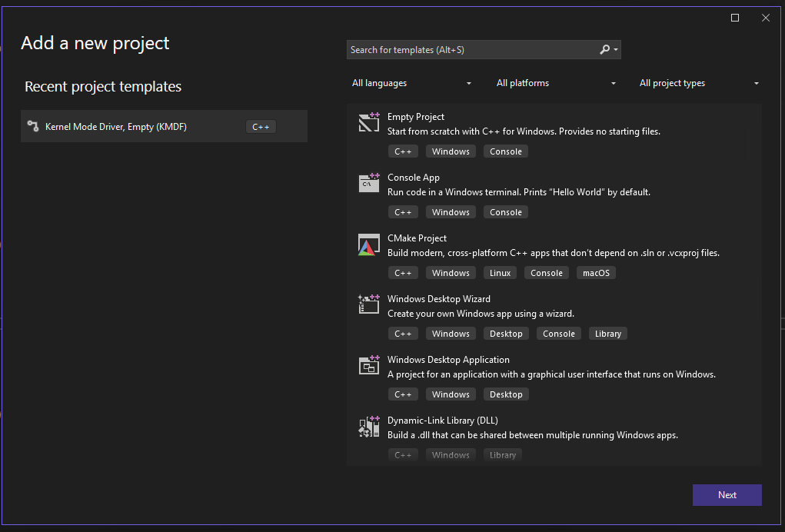The width and height of the screenshot is (785, 532).
Task: Click the Kernel Mode Driver template icon
Action: [32, 126]
